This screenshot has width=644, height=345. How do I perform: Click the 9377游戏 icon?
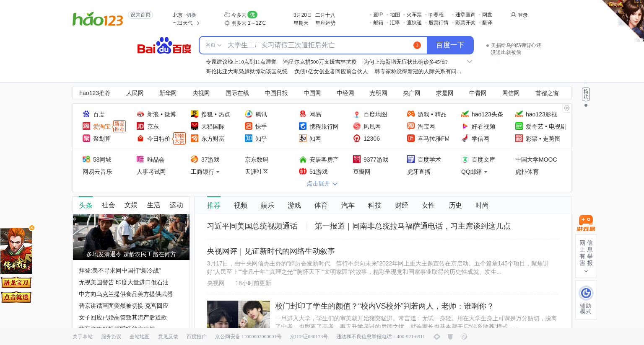click(x=357, y=159)
